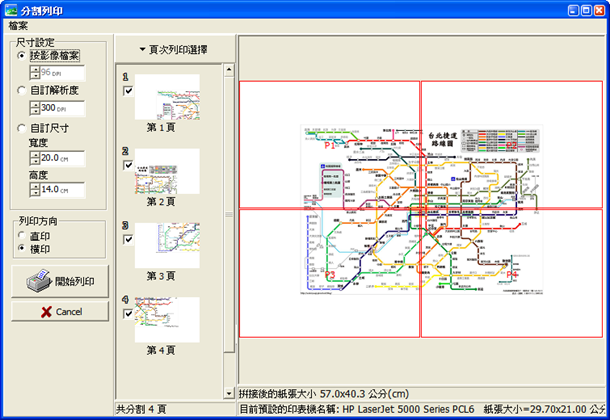Select the 第 3 頁 thumbnail

167,246
